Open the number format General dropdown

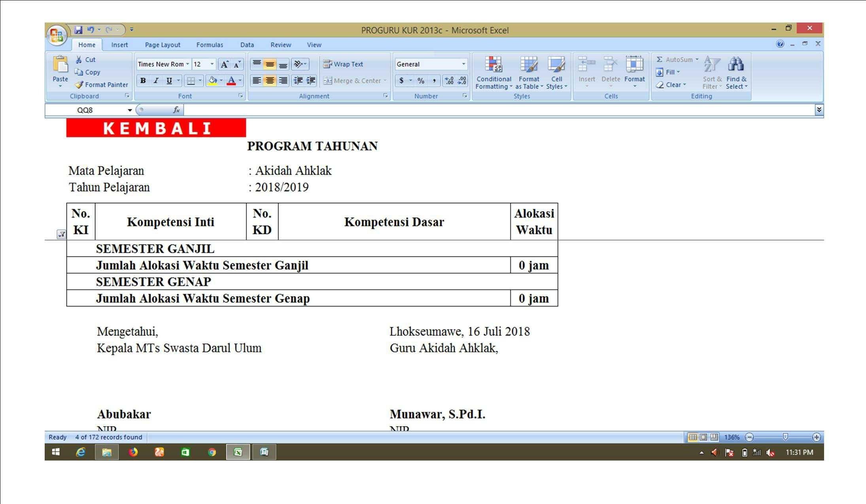[x=463, y=64]
